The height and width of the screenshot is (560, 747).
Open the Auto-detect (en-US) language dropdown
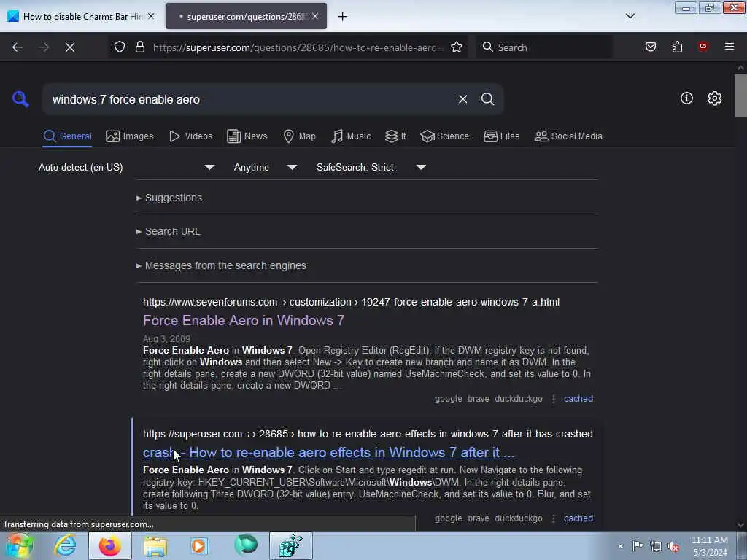click(x=127, y=168)
